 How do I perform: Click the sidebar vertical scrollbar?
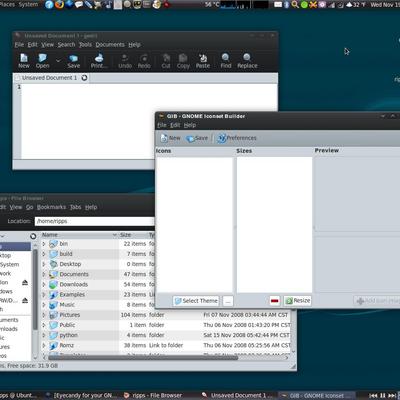pos(35,289)
